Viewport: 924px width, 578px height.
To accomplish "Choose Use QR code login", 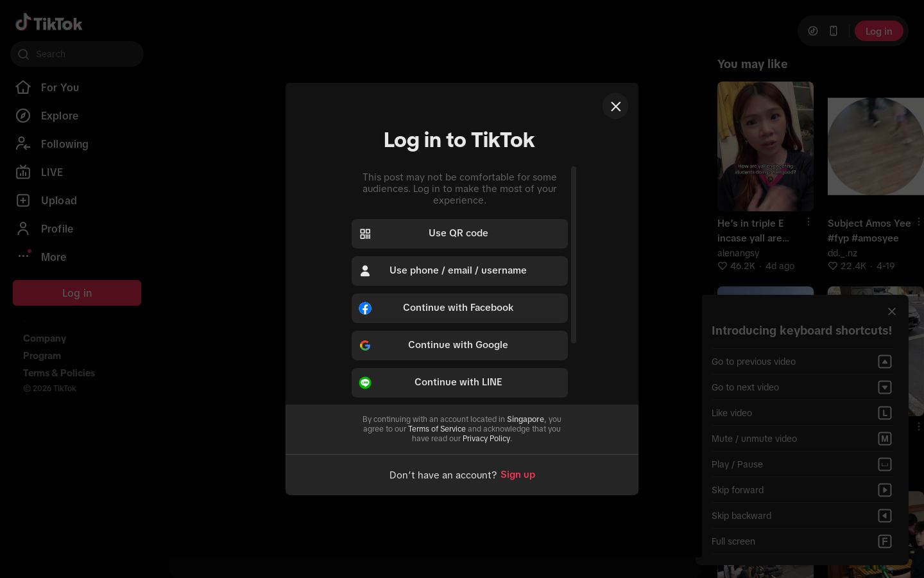I will pyautogui.click(x=459, y=234).
